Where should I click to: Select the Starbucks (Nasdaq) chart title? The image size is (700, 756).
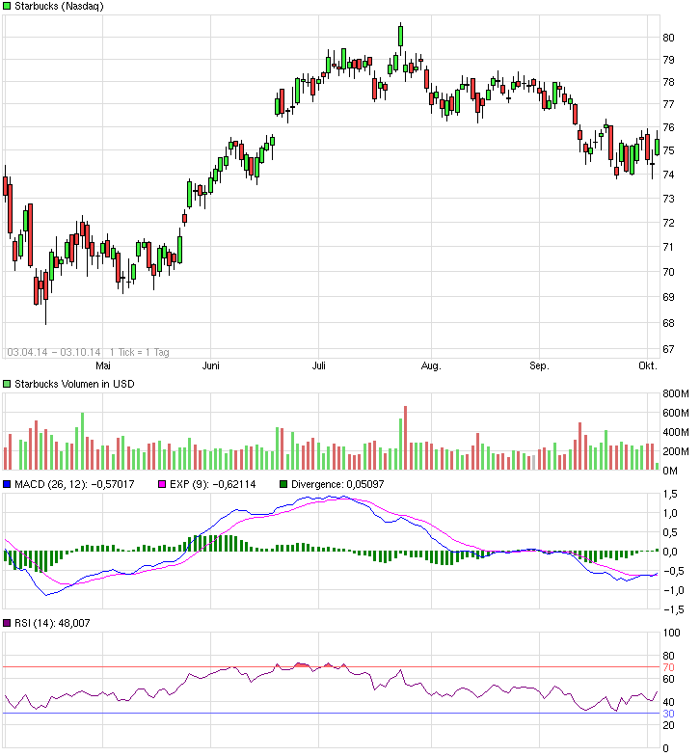tap(59, 6)
